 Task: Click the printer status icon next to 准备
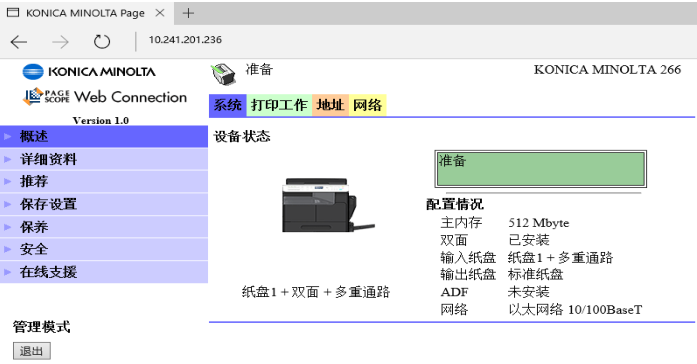click(223, 74)
